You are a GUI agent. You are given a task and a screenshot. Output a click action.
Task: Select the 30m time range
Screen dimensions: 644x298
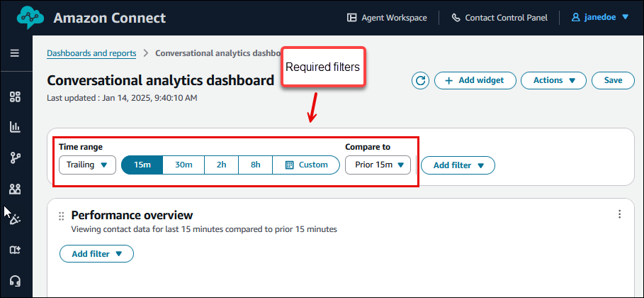pos(183,165)
